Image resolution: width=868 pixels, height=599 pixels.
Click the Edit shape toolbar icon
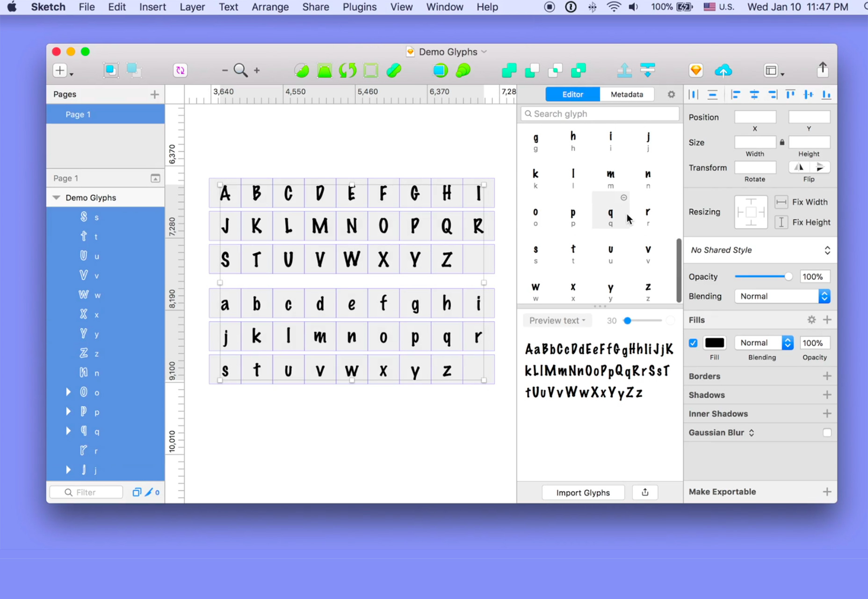click(302, 71)
